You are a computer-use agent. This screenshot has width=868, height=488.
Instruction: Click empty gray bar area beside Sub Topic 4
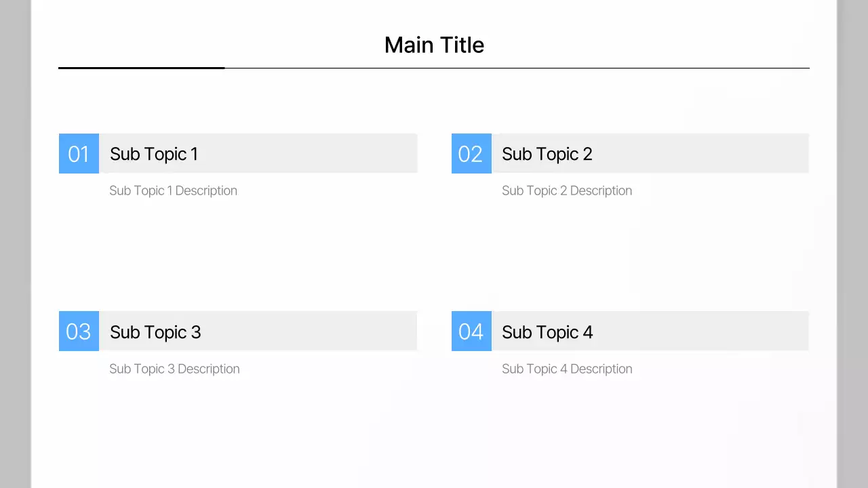pos(705,331)
